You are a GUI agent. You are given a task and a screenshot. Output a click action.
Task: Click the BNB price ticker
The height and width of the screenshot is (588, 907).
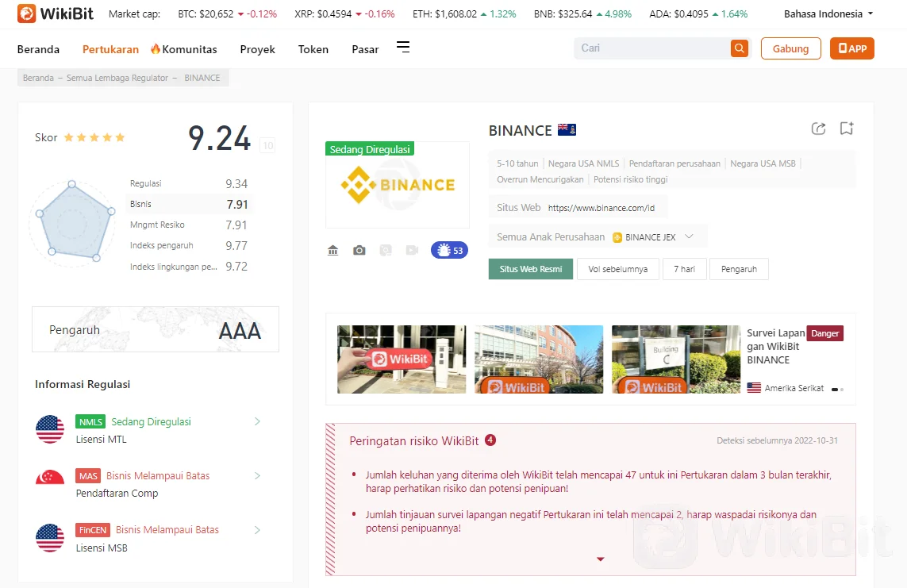click(x=582, y=13)
